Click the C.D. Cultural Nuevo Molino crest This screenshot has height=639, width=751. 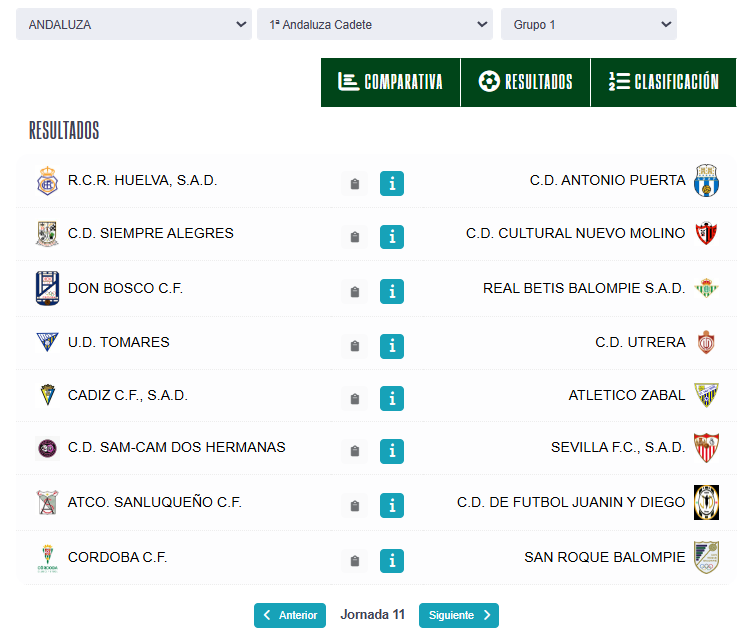click(x=706, y=233)
